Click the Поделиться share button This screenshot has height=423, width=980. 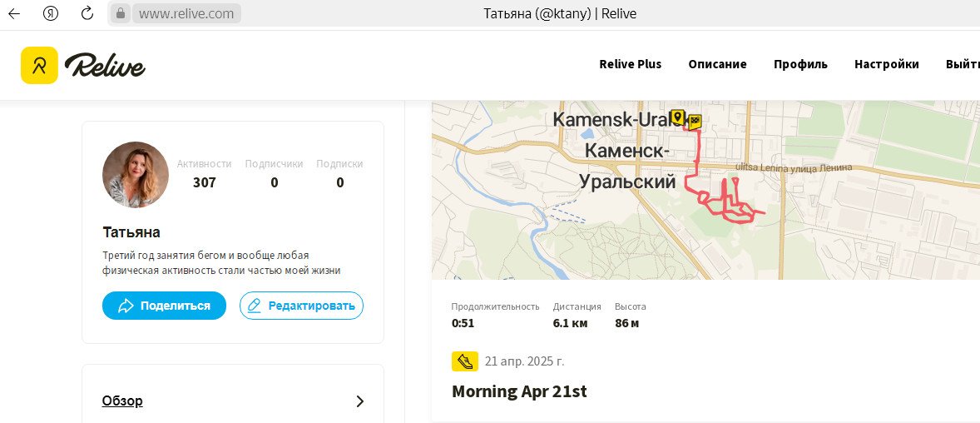click(x=165, y=306)
